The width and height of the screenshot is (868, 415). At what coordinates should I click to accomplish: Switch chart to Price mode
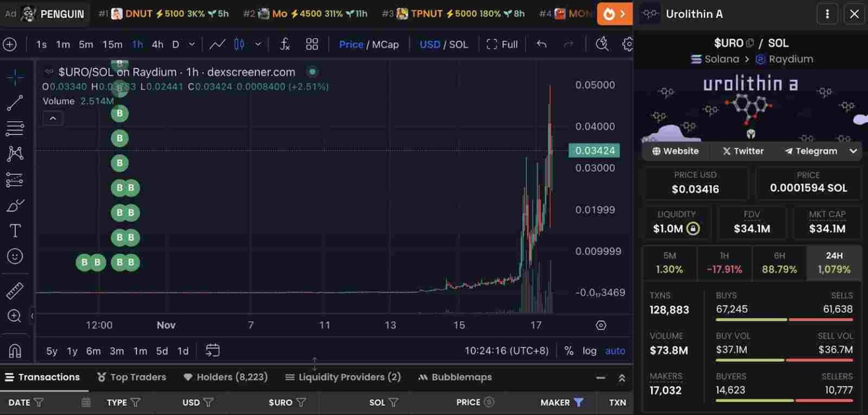click(x=351, y=44)
